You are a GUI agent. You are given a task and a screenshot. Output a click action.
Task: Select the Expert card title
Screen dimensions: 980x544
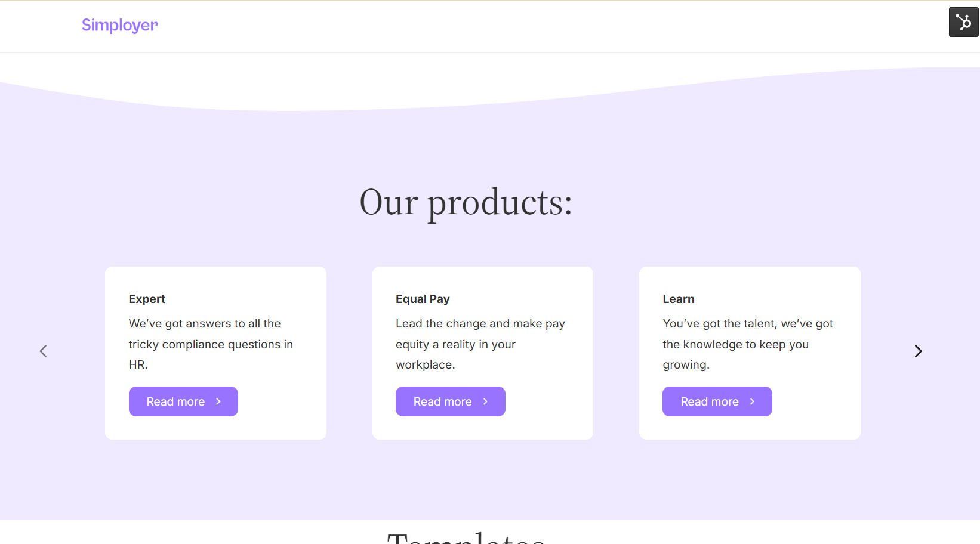(147, 299)
